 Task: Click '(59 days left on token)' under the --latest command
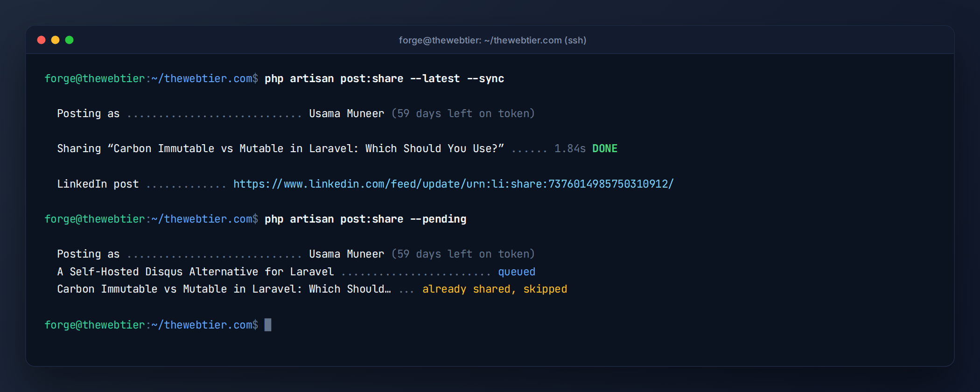[463, 113]
